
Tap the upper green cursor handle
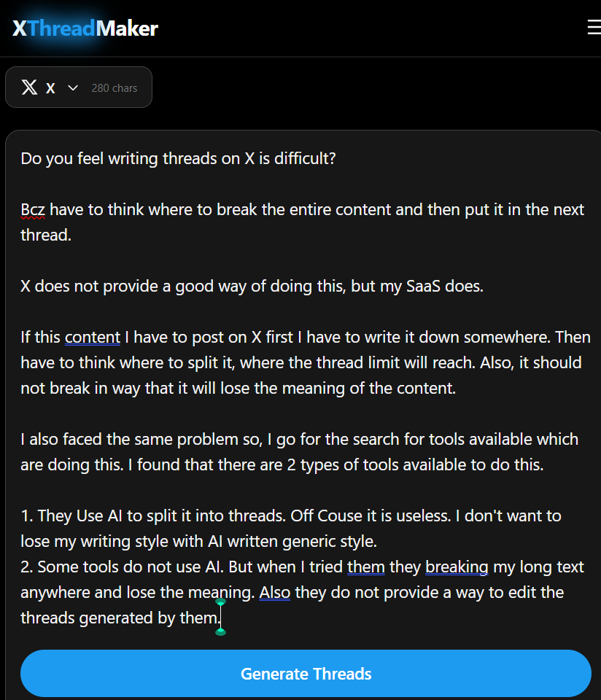(x=221, y=602)
